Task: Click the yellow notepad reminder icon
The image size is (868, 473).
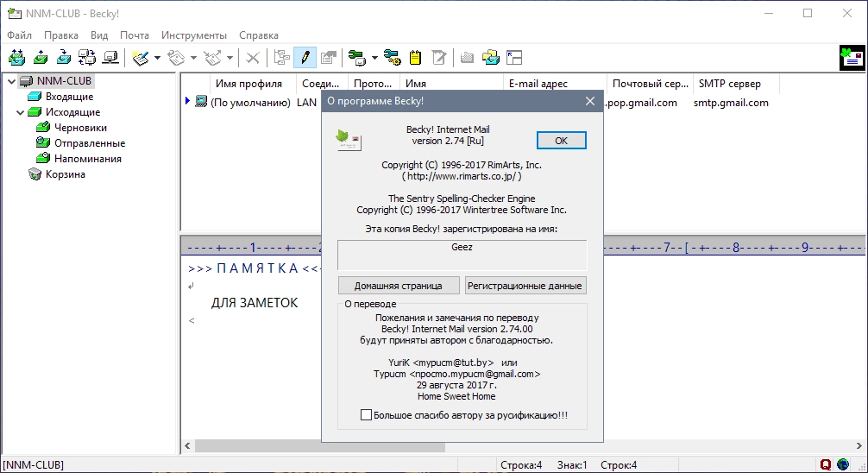Action: coord(415,58)
